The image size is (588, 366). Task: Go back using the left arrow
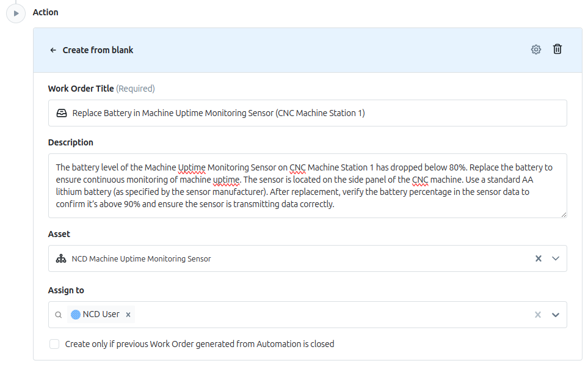click(53, 50)
